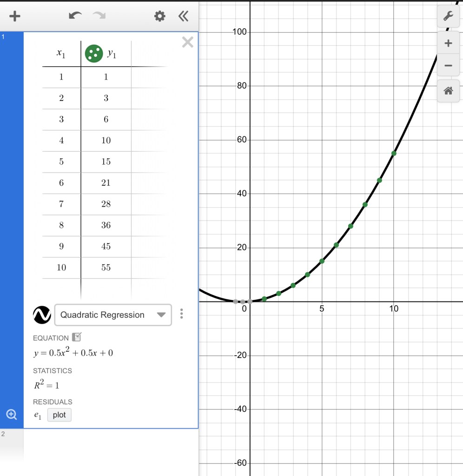Image resolution: width=463 pixels, height=476 pixels.
Task: Delete the table with the X button
Action: [187, 43]
